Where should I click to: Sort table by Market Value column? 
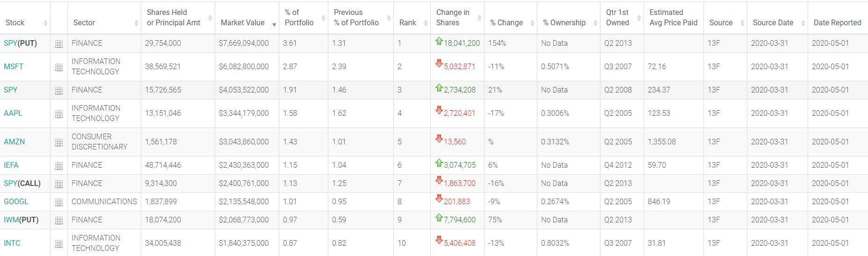coord(242,22)
